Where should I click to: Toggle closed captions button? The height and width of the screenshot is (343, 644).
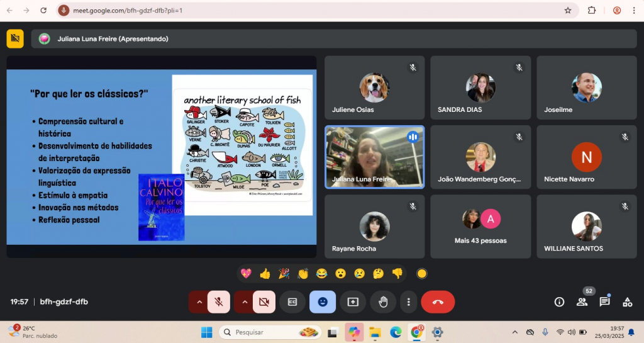[x=292, y=301]
